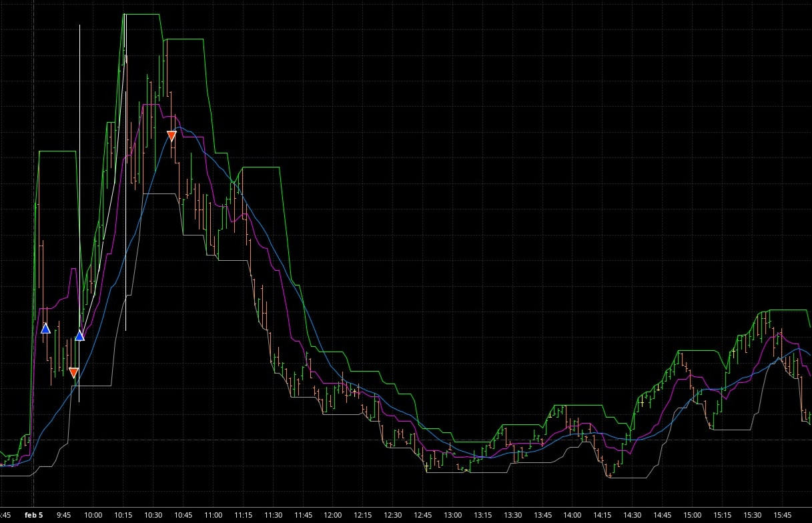The height and width of the screenshot is (523, 812).
Task: Click the 11:45 time axis label
Action: [303, 515]
